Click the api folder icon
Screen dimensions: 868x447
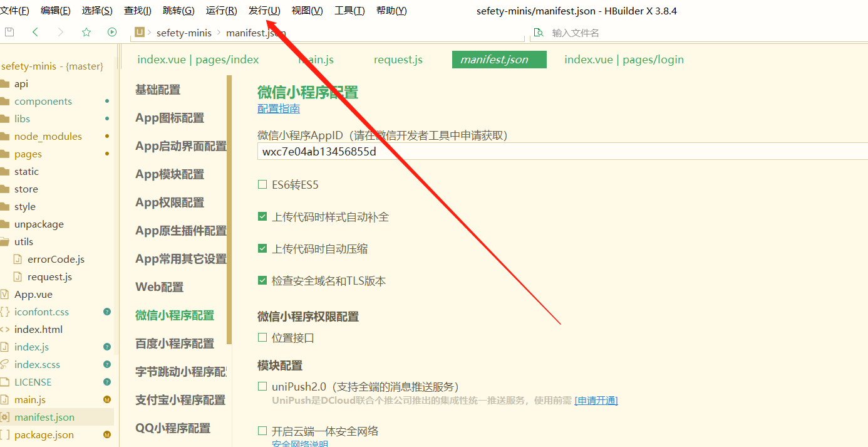pos(4,84)
